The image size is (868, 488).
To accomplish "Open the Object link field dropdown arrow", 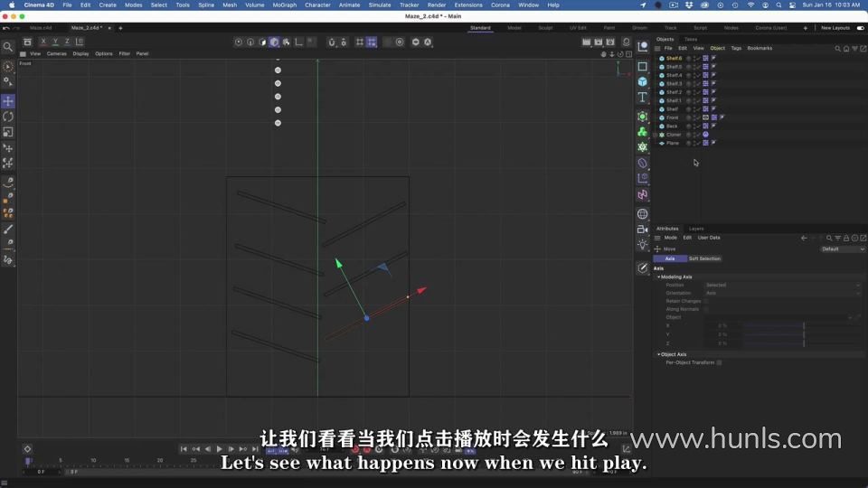I will coord(850,317).
